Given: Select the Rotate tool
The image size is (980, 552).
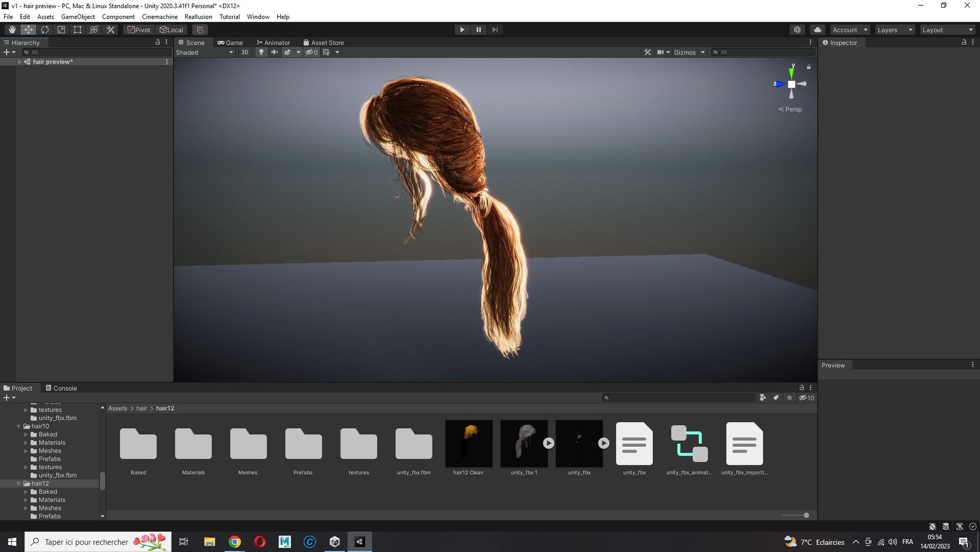Looking at the screenshot, I should (x=45, y=30).
